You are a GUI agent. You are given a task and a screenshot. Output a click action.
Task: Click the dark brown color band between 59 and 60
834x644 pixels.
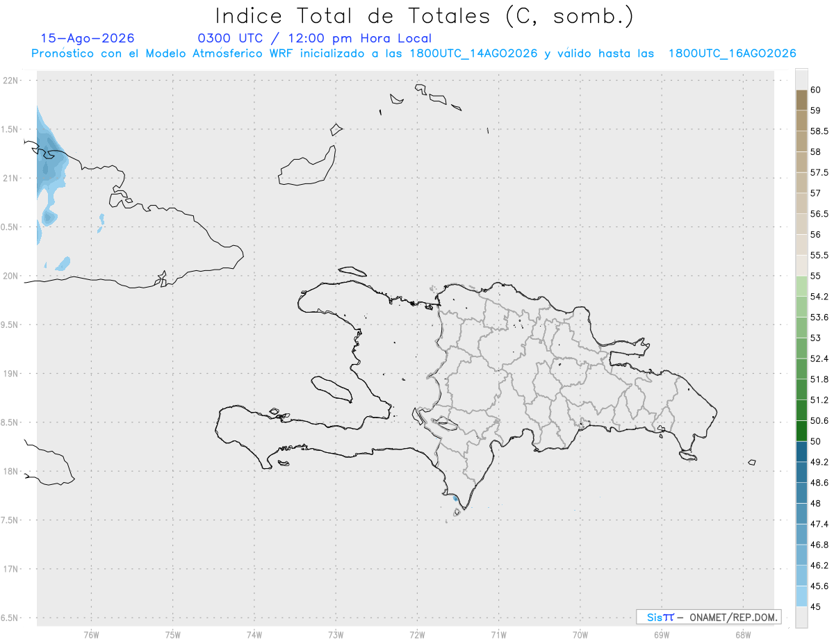[801, 100]
